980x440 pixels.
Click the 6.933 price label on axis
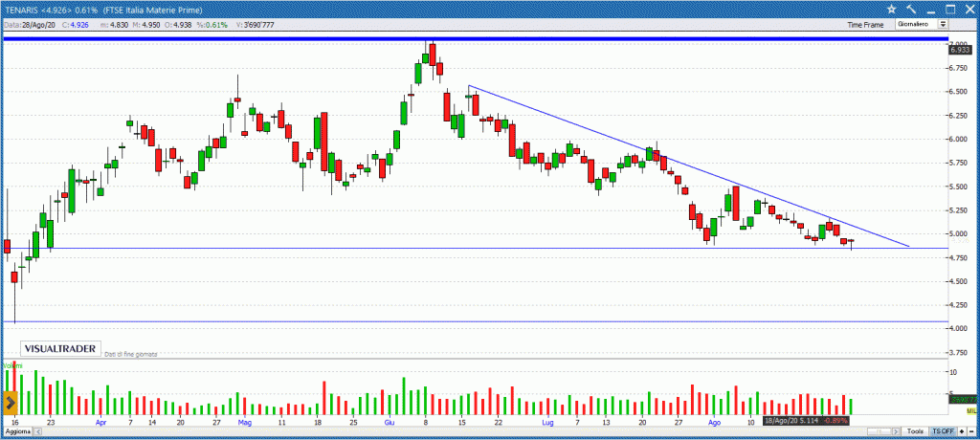tap(958, 50)
